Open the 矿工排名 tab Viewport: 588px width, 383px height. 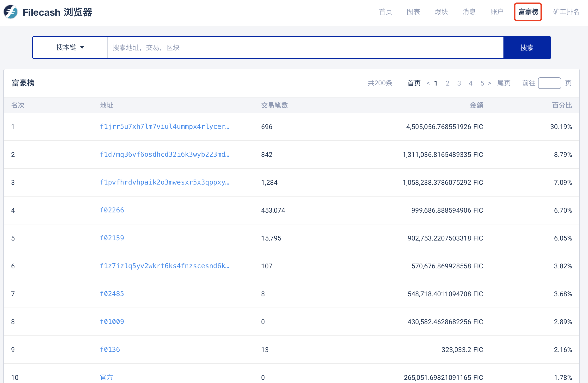point(566,12)
